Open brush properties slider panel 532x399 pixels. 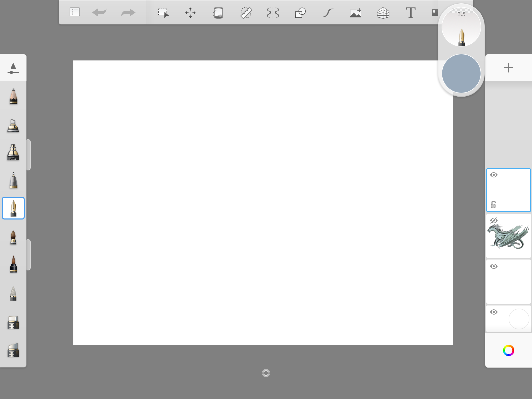pos(13,68)
